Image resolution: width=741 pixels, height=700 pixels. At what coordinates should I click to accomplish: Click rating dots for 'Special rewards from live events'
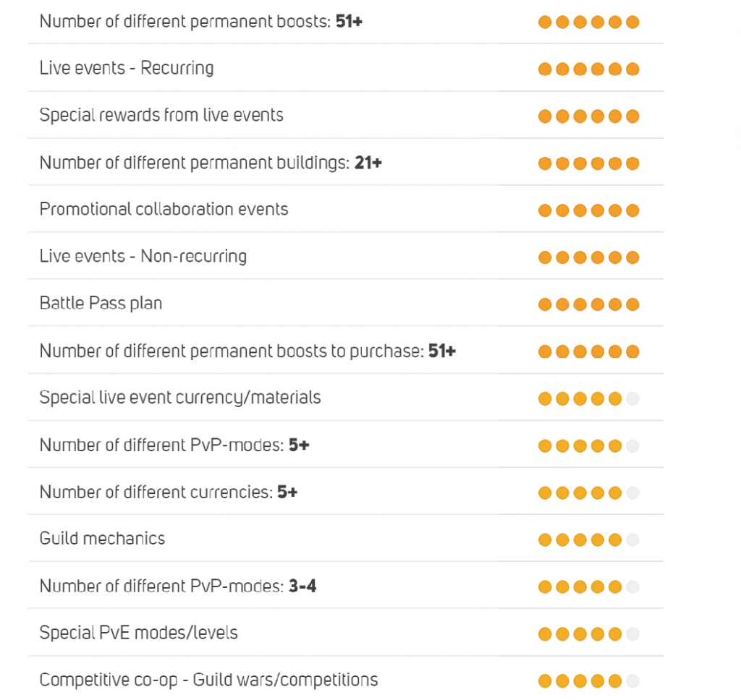point(588,116)
